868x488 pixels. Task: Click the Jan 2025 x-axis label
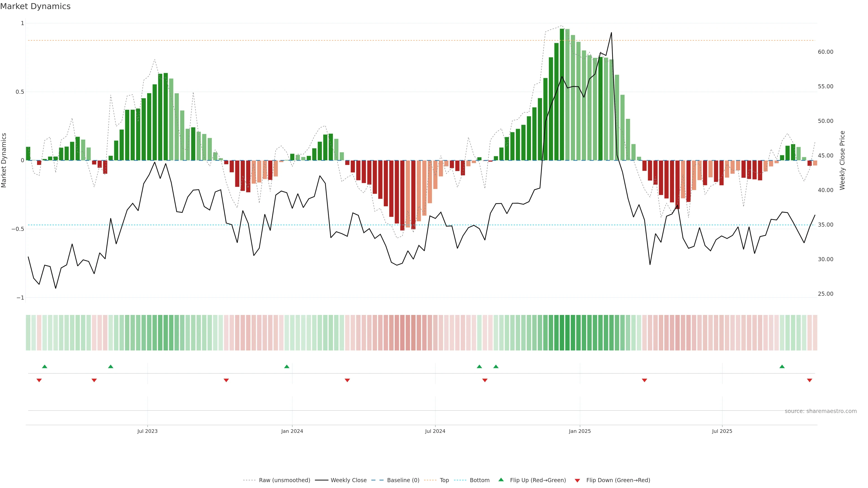click(580, 431)
